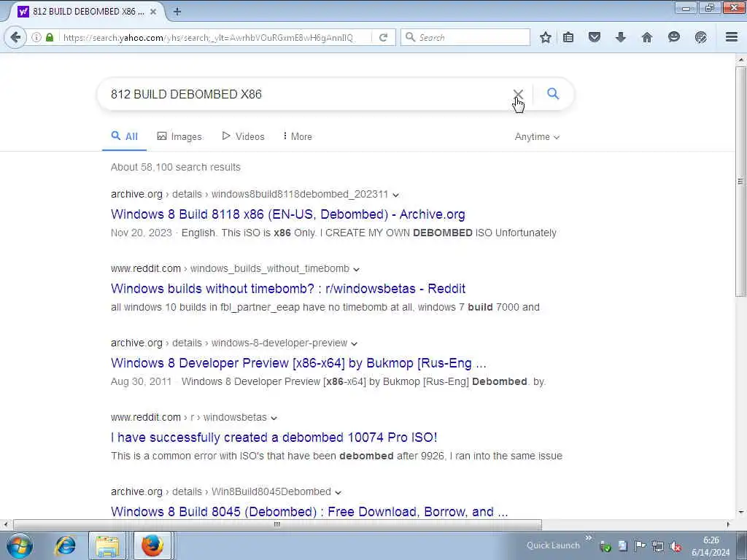This screenshot has width=747, height=560.
Task: Open the Firefox hamburger menu
Action: (x=732, y=37)
